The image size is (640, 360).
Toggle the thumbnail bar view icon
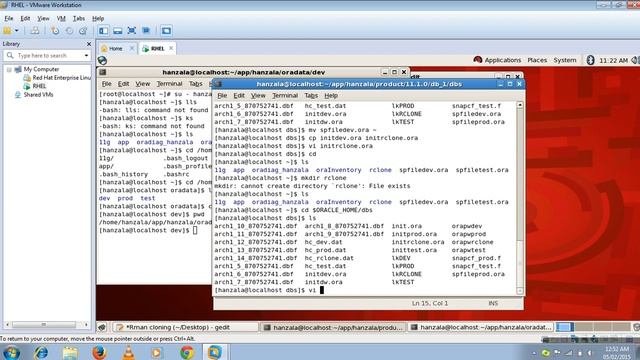pyautogui.click(x=118, y=31)
